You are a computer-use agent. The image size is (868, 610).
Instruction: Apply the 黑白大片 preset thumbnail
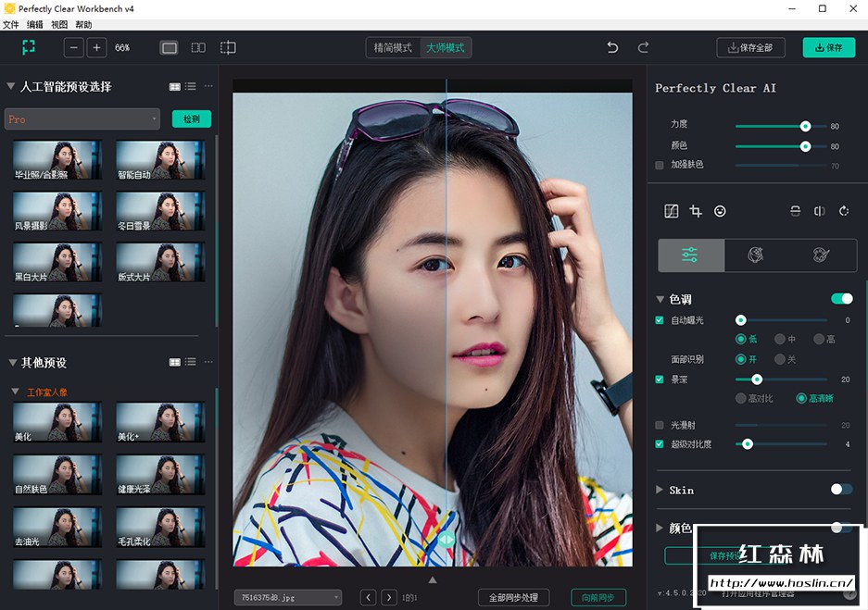[57, 262]
